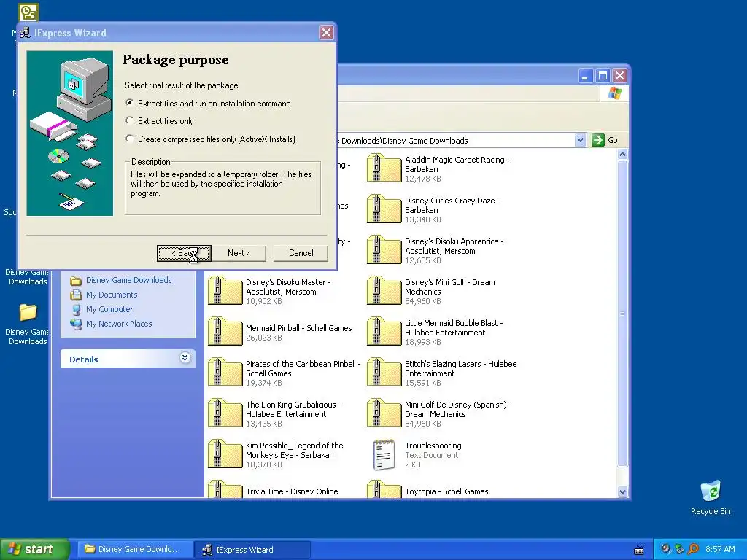This screenshot has width=747, height=560.
Task: Select Stitch's Blazing Lasers zip icon
Action: (384, 373)
